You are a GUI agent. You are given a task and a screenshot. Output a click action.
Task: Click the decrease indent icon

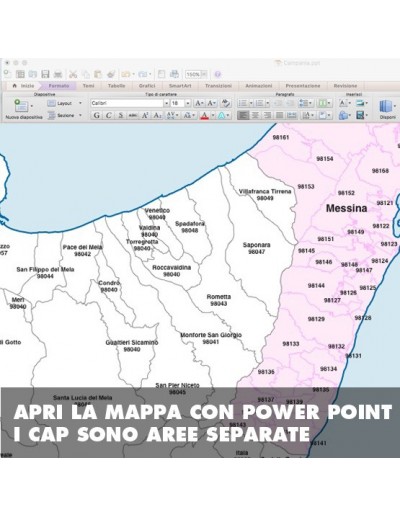(x=278, y=103)
